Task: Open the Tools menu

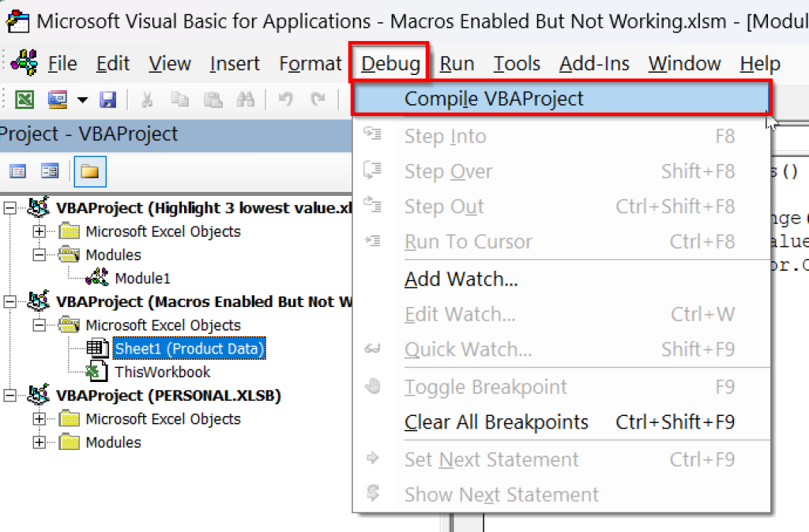Action: (x=516, y=63)
